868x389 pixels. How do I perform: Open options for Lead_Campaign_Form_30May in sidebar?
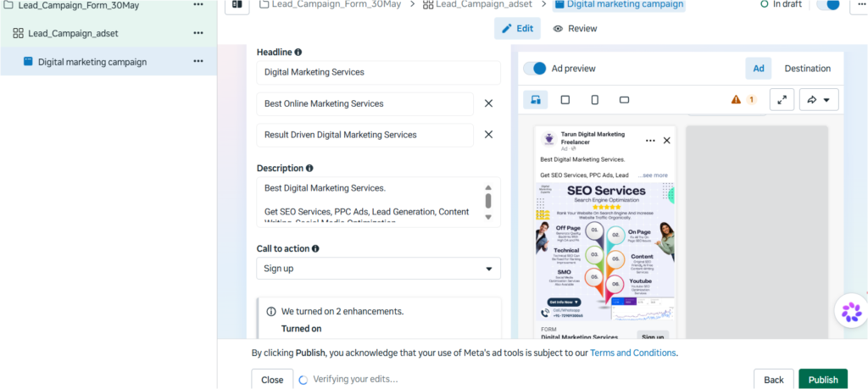click(198, 5)
